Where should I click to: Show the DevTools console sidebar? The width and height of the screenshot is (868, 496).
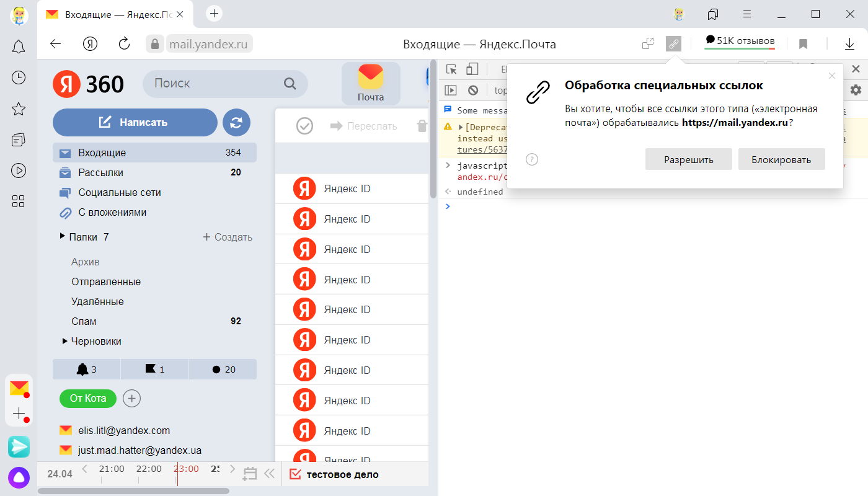pos(451,90)
